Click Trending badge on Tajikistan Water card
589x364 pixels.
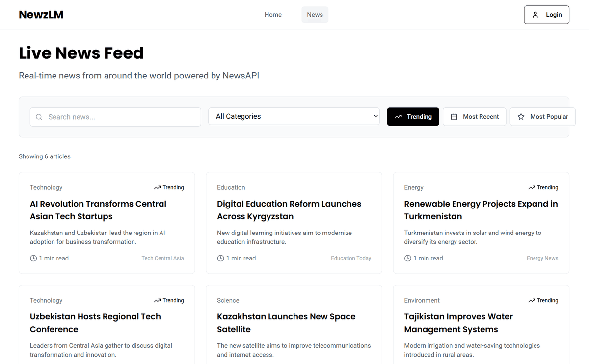543,300
